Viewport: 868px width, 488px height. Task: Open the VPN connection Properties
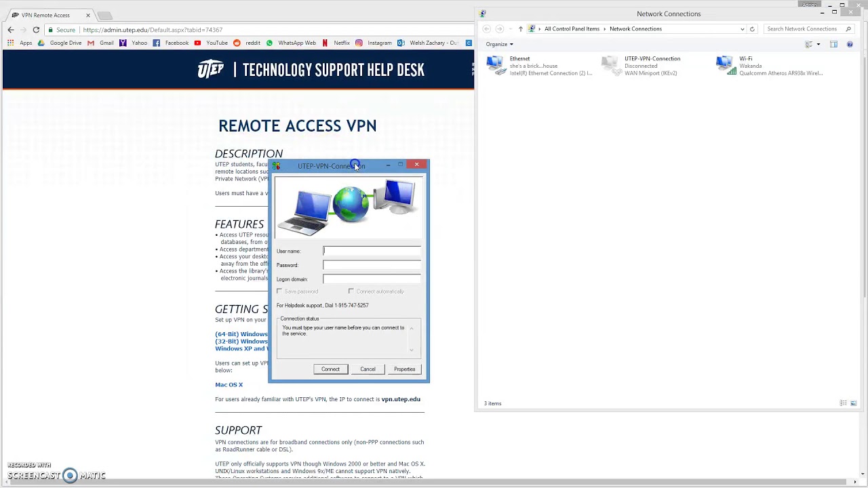click(404, 369)
